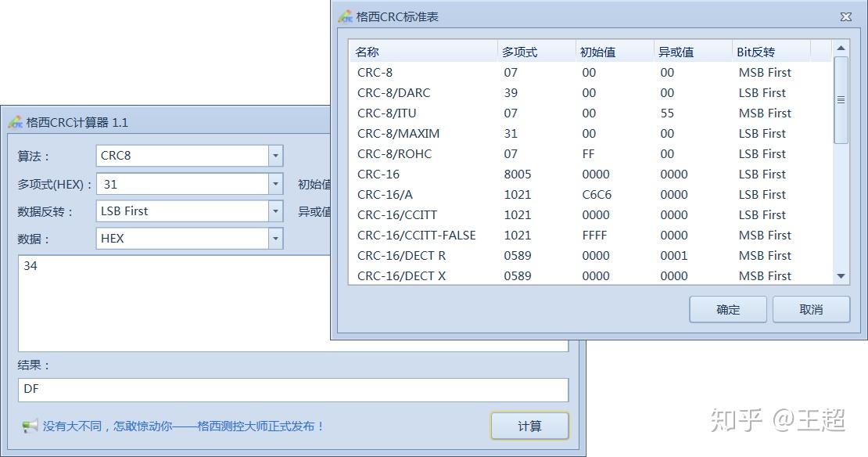Dismiss the dialog using 取消
The height and width of the screenshot is (457, 868).
(811, 308)
